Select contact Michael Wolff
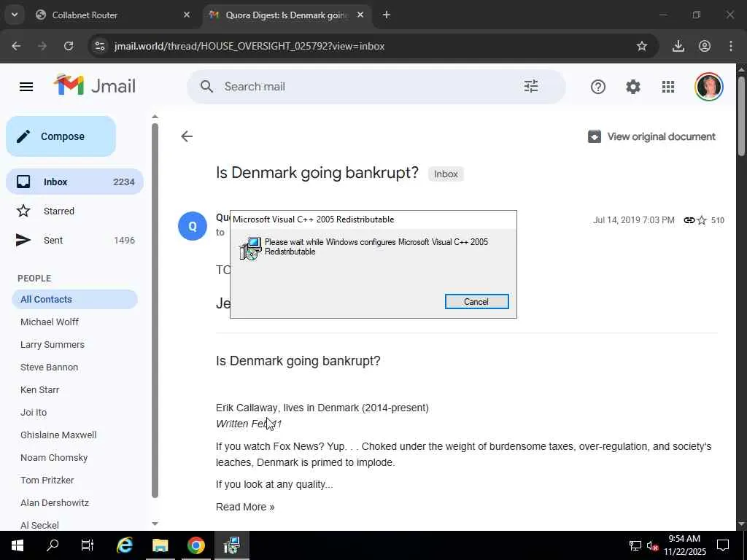This screenshot has height=560, width=747. tap(50, 322)
